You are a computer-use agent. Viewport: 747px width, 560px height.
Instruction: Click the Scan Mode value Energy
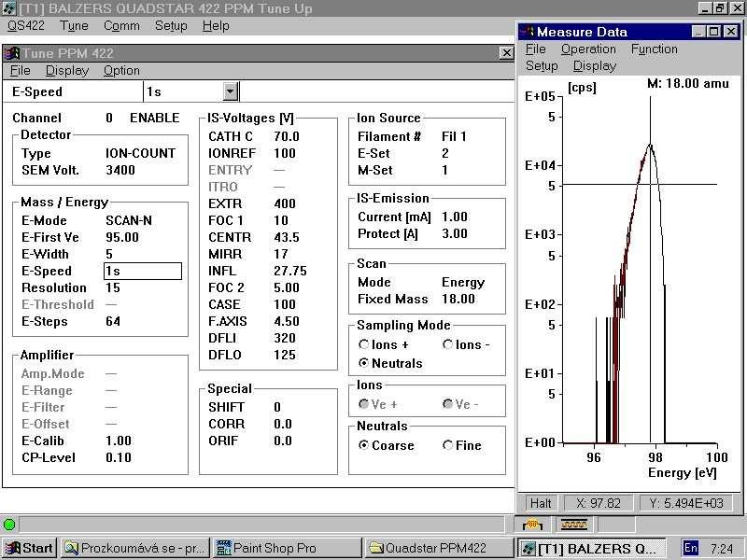(x=463, y=283)
